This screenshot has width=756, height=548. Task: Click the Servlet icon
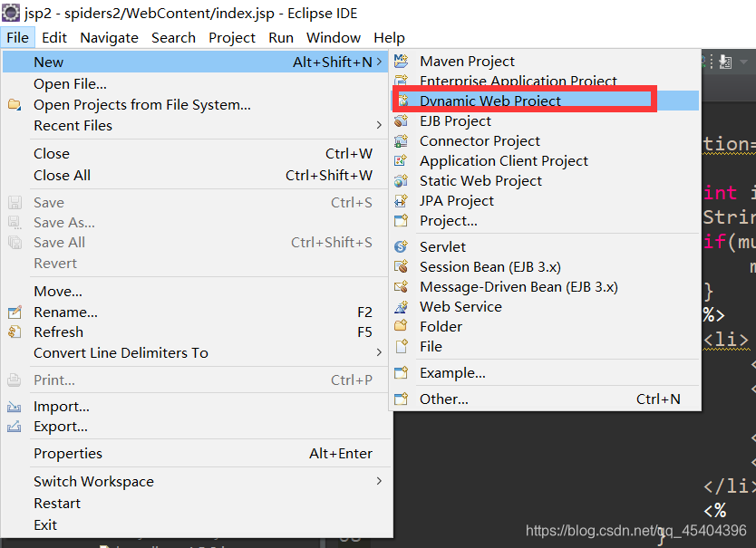click(x=402, y=246)
